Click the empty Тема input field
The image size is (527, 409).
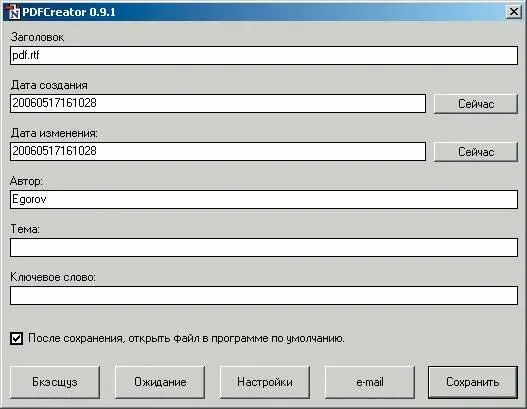click(264, 248)
